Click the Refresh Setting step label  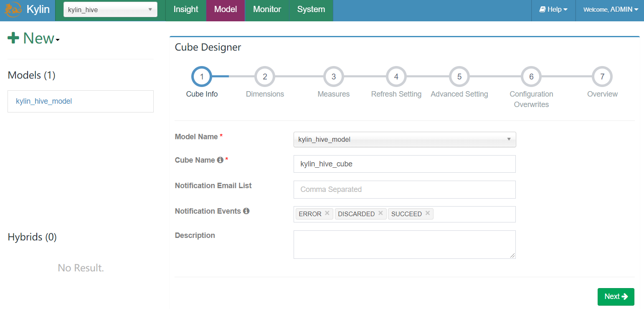click(396, 94)
